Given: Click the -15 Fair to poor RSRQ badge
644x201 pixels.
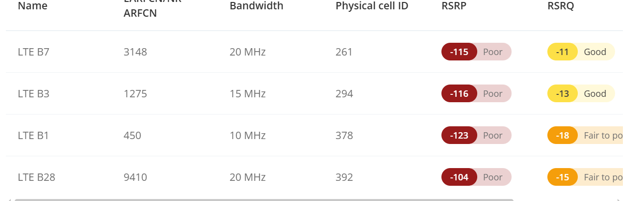Looking at the screenshot, I should tap(585, 177).
